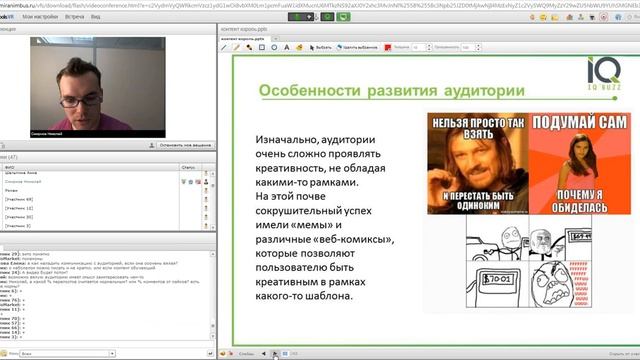Screen dimensions: 640x360
Task: Open 'Вид' menu
Action: click(x=96, y=17)
